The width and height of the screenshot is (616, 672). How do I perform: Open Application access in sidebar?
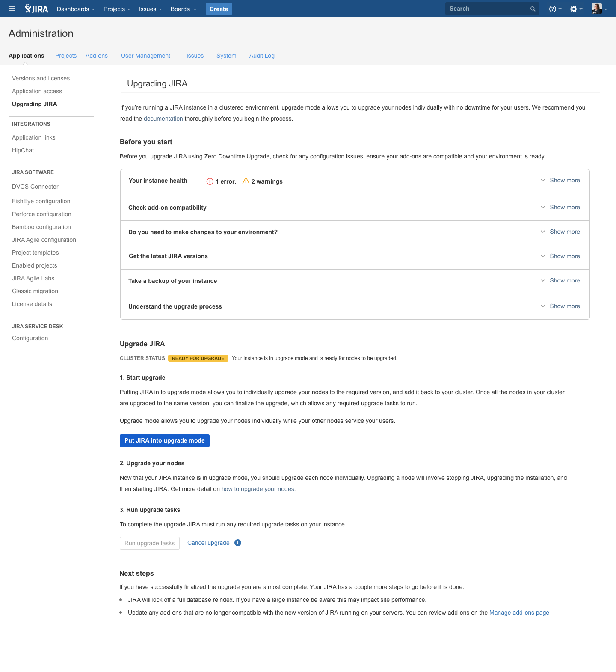[37, 92]
